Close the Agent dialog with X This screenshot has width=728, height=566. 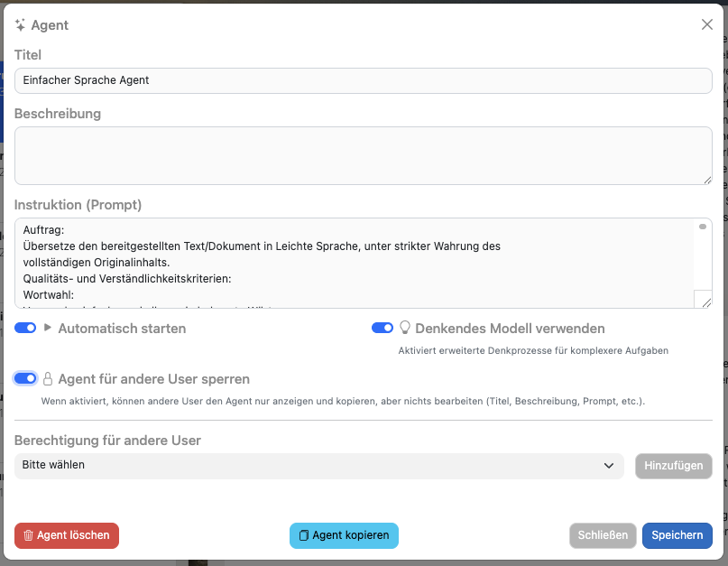(707, 24)
